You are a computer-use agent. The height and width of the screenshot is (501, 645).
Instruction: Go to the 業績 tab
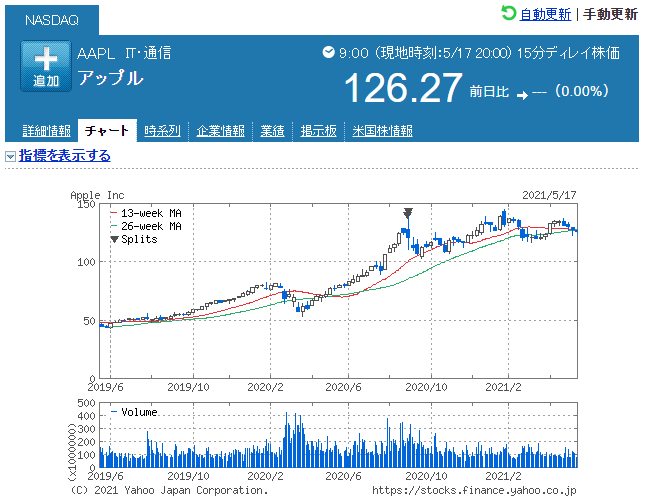[x=272, y=131]
